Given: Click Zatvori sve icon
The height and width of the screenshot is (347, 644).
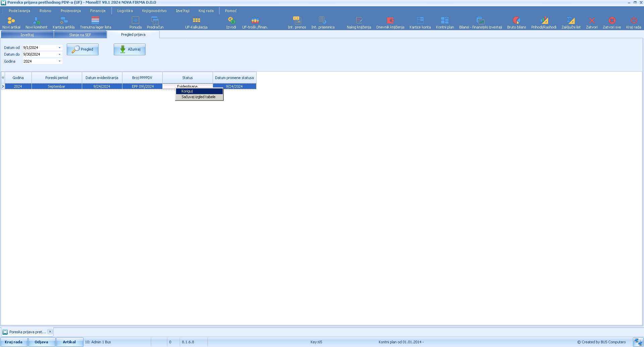Looking at the screenshot, I should click(612, 23).
